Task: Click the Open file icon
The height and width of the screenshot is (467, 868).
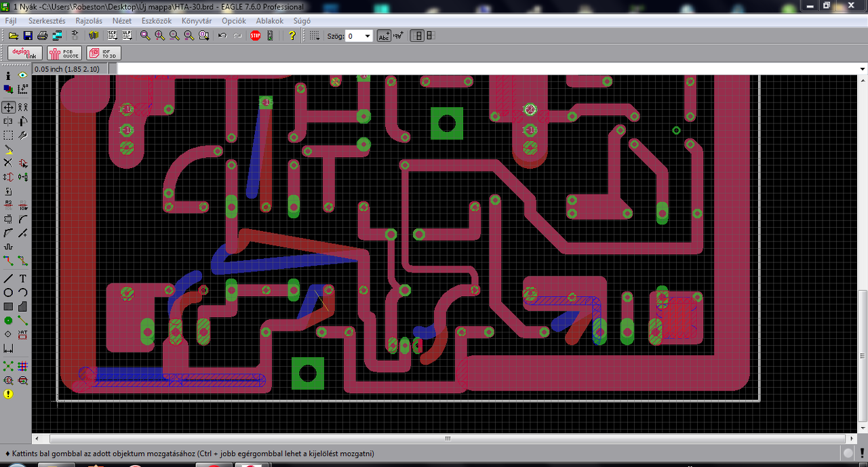Action: pyautogui.click(x=13, y=36)
